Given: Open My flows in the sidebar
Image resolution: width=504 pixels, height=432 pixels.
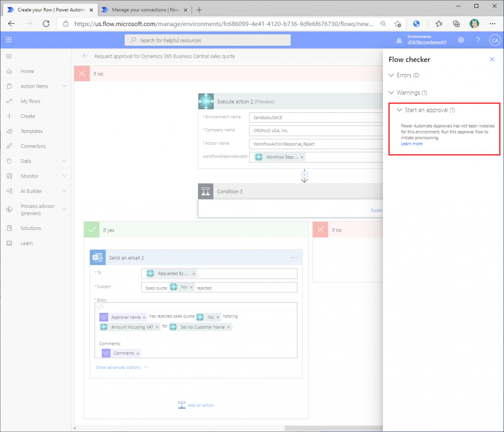Looking at the screenshot, I should click(x=31, y=101).
